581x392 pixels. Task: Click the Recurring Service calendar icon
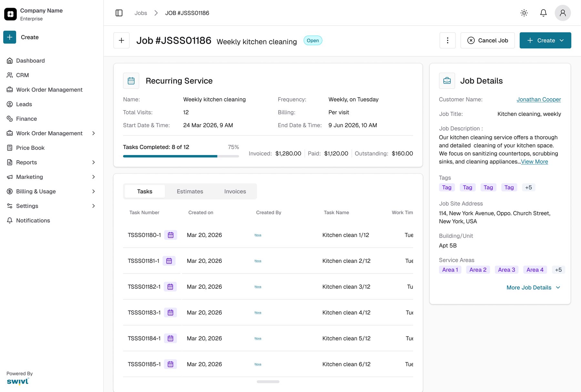click(131, 81)
